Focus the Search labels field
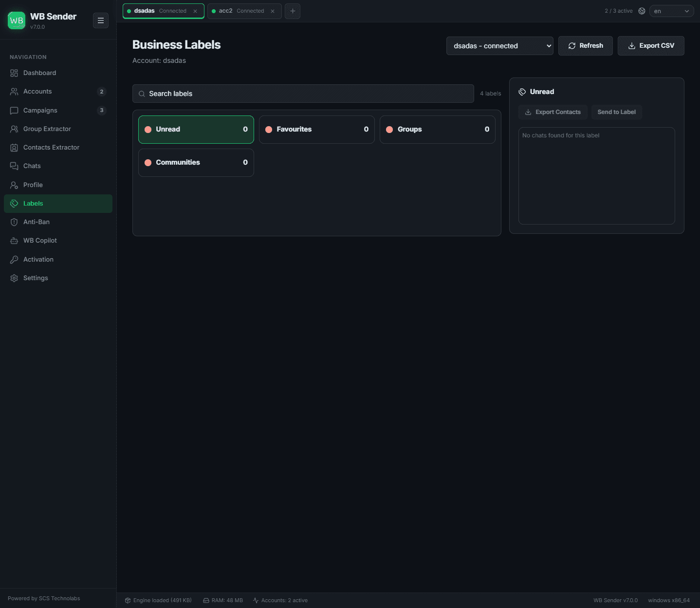Viewport: 700px width, 608px height. click(303, 94)
